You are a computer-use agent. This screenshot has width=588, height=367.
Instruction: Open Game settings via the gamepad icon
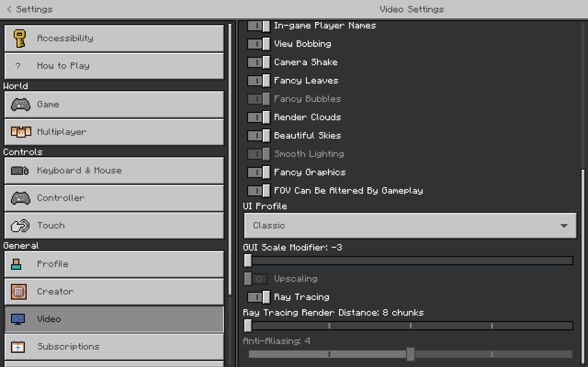21,105
